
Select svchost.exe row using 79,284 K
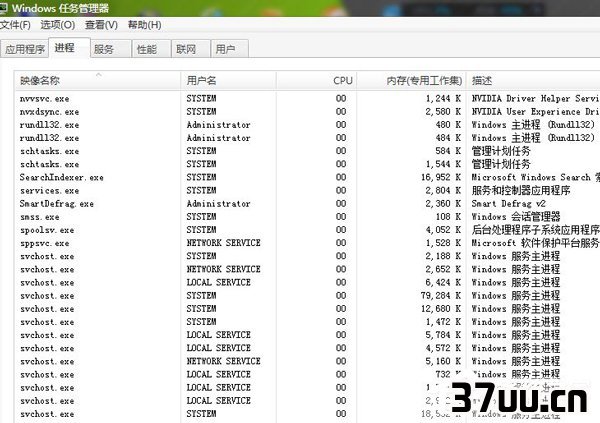click(308, 296)
